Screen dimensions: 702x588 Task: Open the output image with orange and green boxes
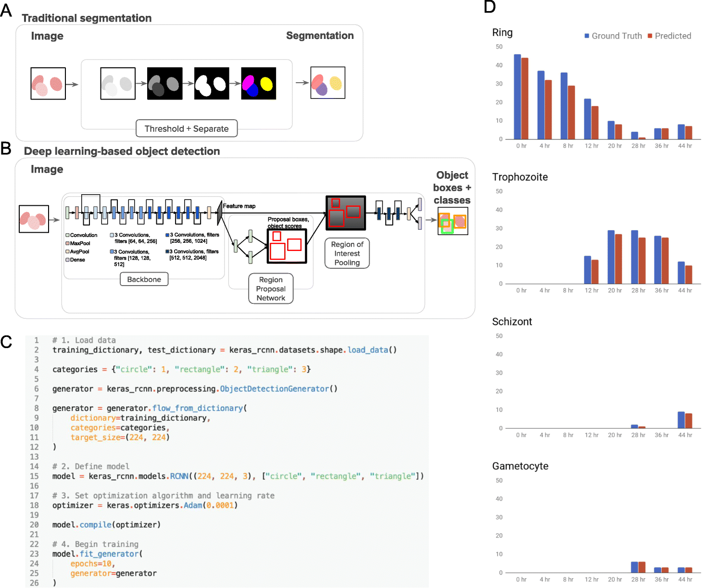pos(453,221)
